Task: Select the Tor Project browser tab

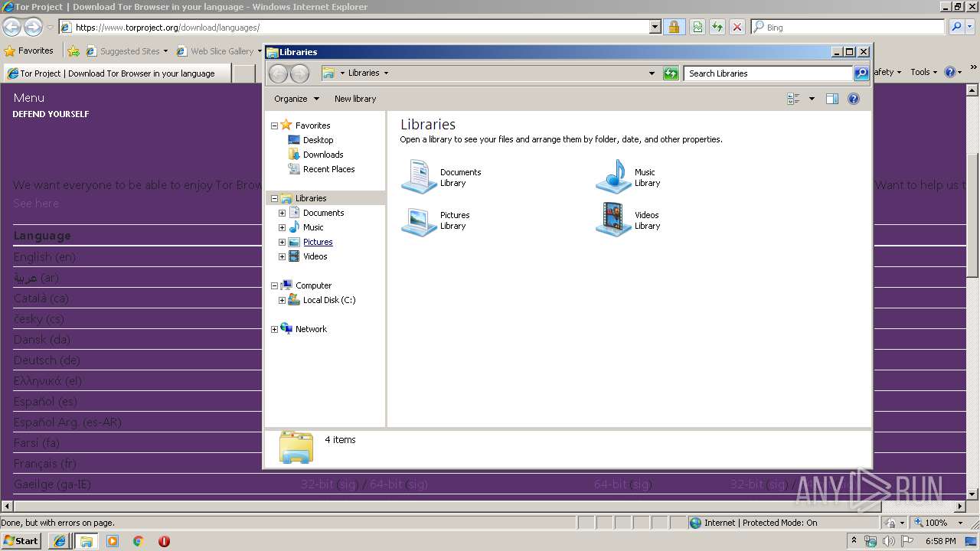Action: pos(116,73)
